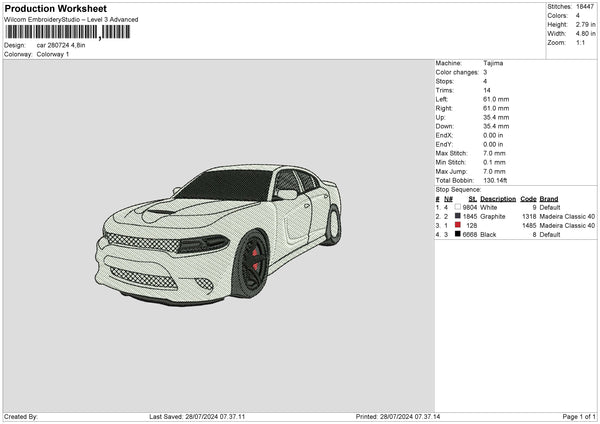Image resolution: width=600 pixels, height=424 pixels.
Task: Click the design name car 280724
Action: pos(62,45)
